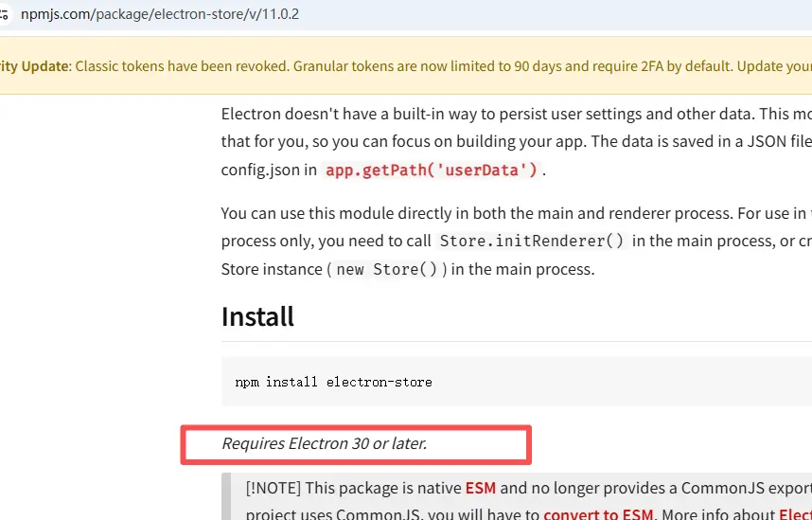Click the "new Store()" inline code
The width and height of the screenshot is (812, 520).
[x=387, y=269]
